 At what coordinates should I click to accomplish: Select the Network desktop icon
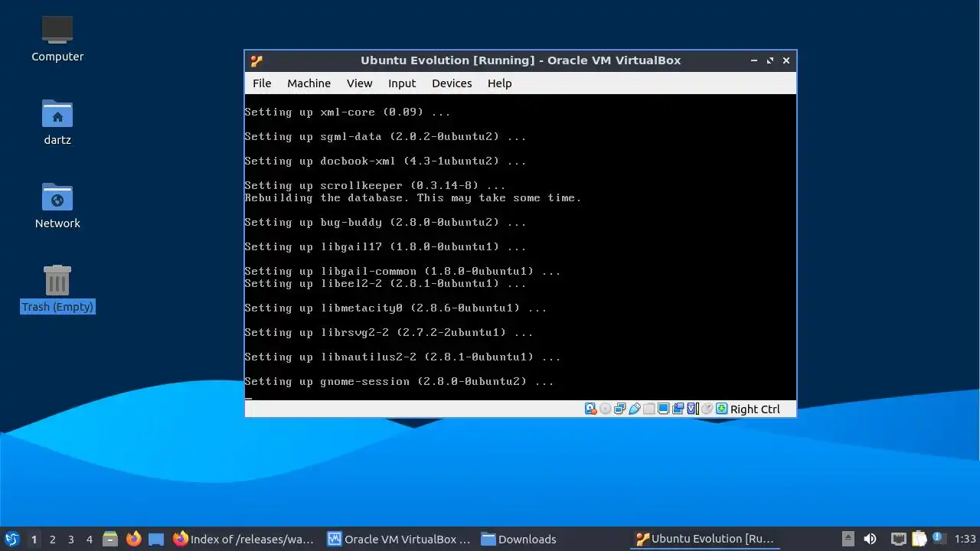click(x=57, y=206)
